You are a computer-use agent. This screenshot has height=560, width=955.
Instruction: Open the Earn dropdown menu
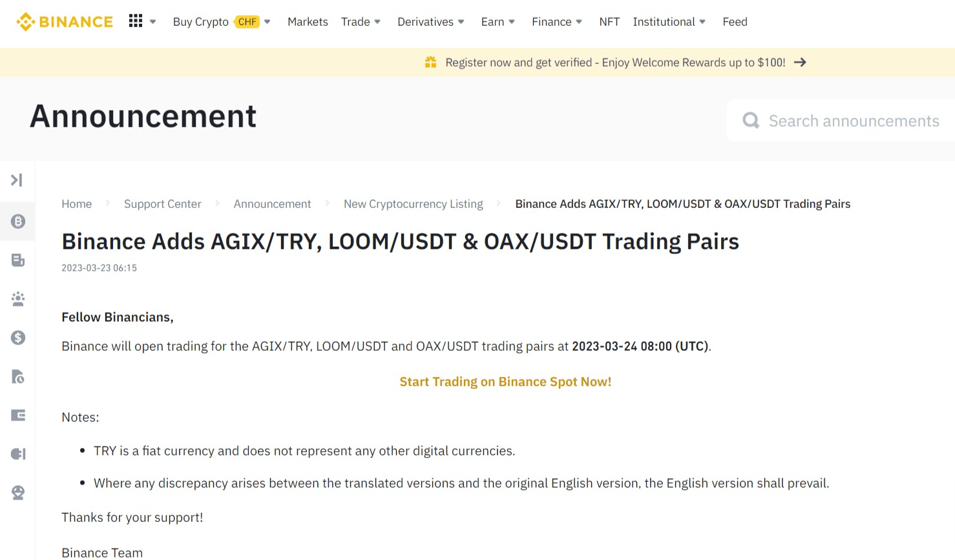(498, 22)
